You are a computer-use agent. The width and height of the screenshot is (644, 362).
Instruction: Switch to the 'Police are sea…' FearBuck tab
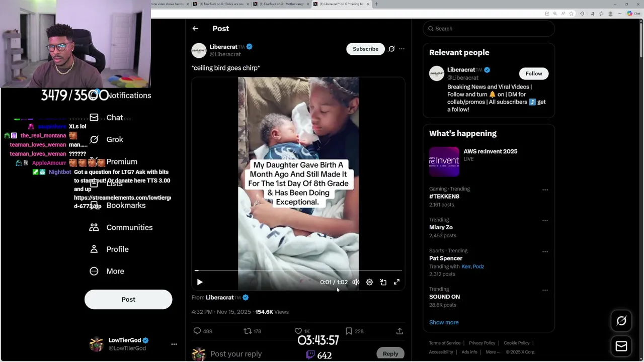[x=222, y=4]
